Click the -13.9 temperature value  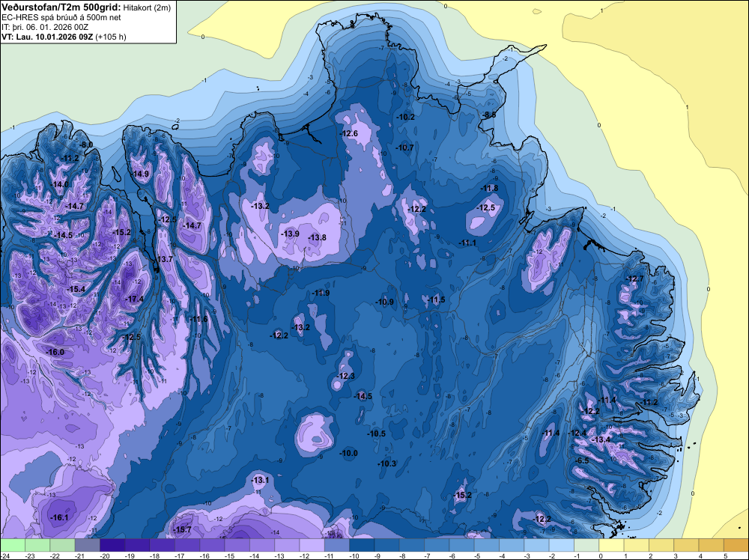(290, 234)
